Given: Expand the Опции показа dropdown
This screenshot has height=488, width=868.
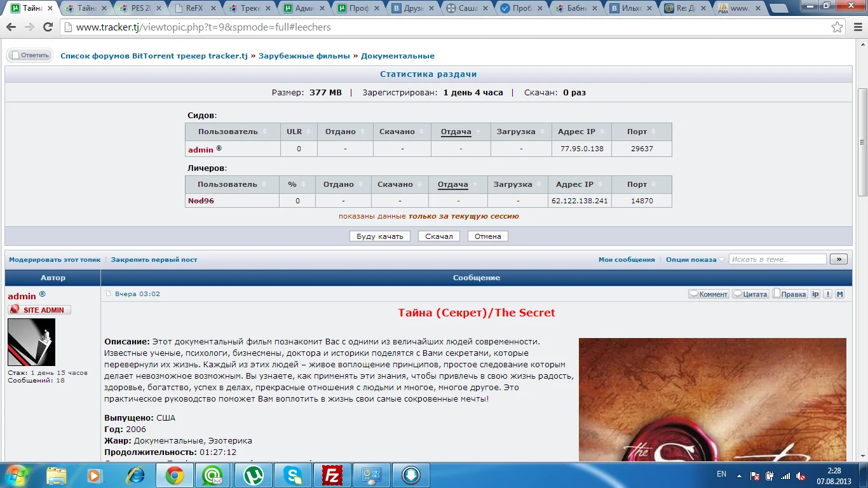Looking at the screenshot, I should (x=695, y=259).
